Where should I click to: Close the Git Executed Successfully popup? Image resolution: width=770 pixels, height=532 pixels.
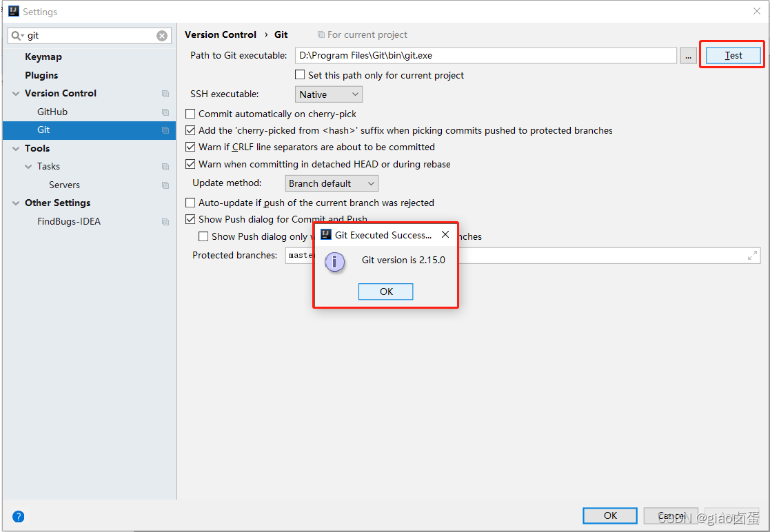tap(445, 234)
